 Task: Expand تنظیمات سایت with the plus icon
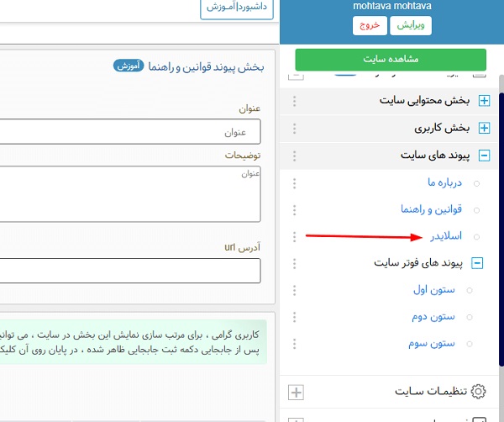click(296, 392)
